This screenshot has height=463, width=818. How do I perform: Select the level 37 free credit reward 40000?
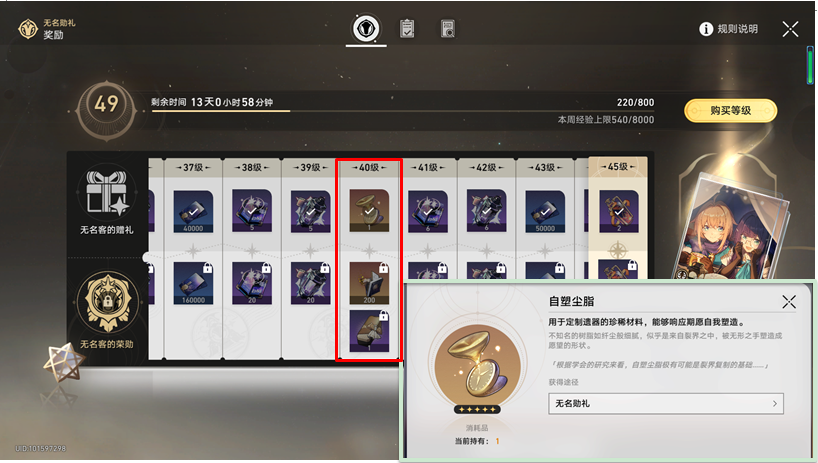pos(193,211)
